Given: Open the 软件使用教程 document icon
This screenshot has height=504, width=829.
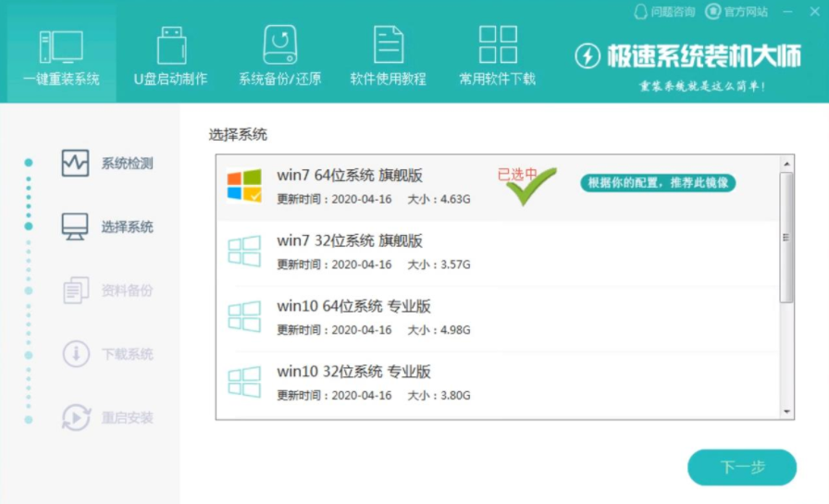Looking at the screenshot, I should pos(388,45).
